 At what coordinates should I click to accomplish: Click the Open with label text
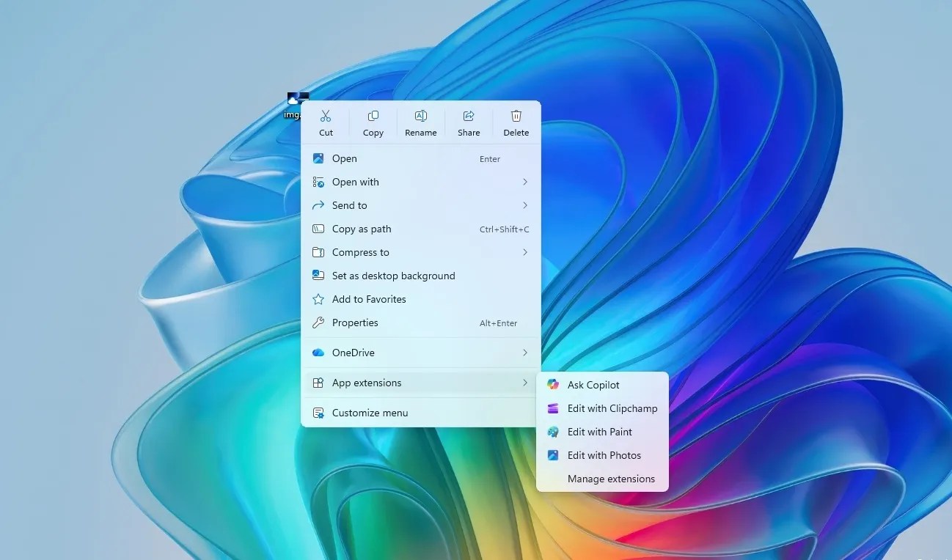pyautogui.click(x=356, y=182)
